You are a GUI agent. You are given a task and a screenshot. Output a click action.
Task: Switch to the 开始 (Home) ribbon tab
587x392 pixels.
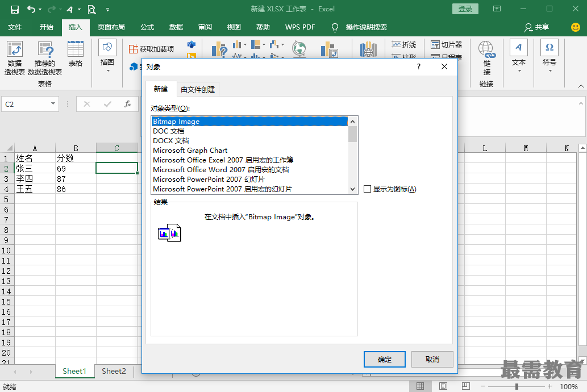pos(47,27)
